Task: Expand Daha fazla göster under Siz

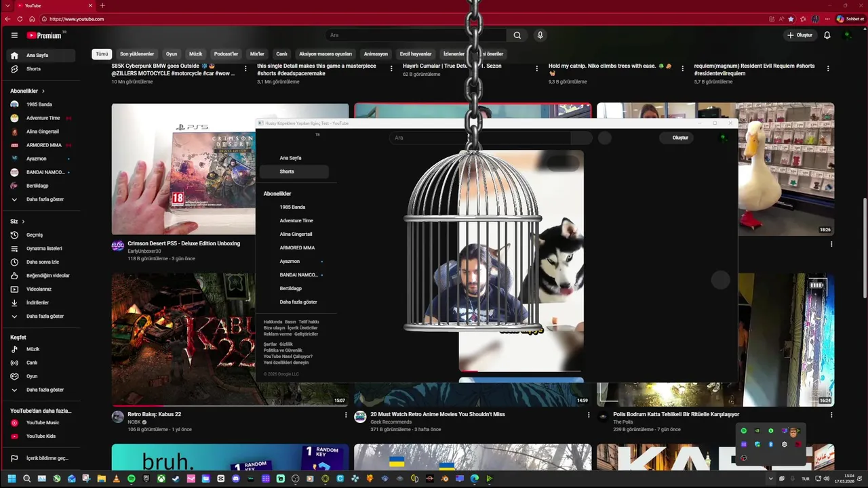Action: pos(41,317)
